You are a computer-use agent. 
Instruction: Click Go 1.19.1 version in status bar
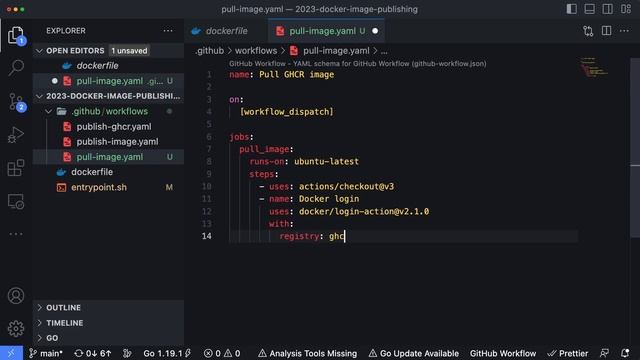point(167,353)
